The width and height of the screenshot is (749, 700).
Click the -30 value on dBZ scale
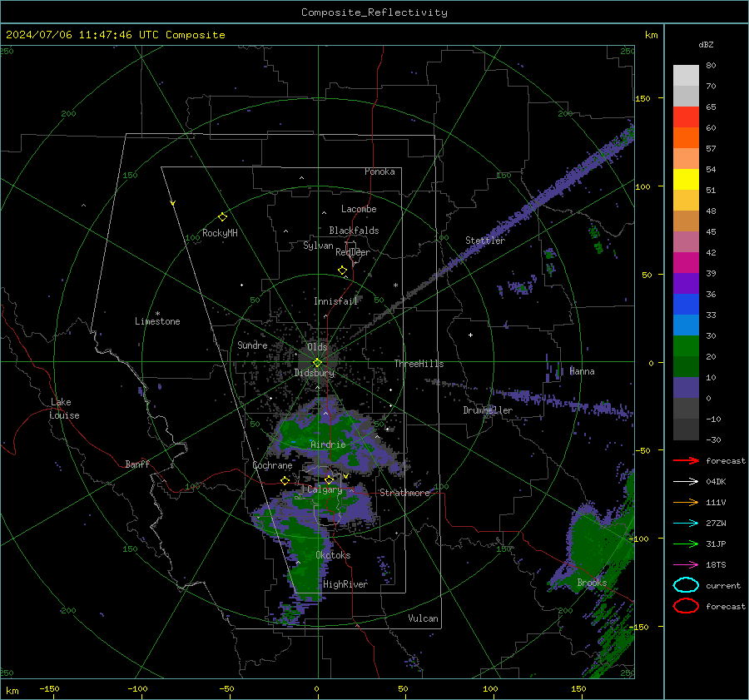pos(714,439)
